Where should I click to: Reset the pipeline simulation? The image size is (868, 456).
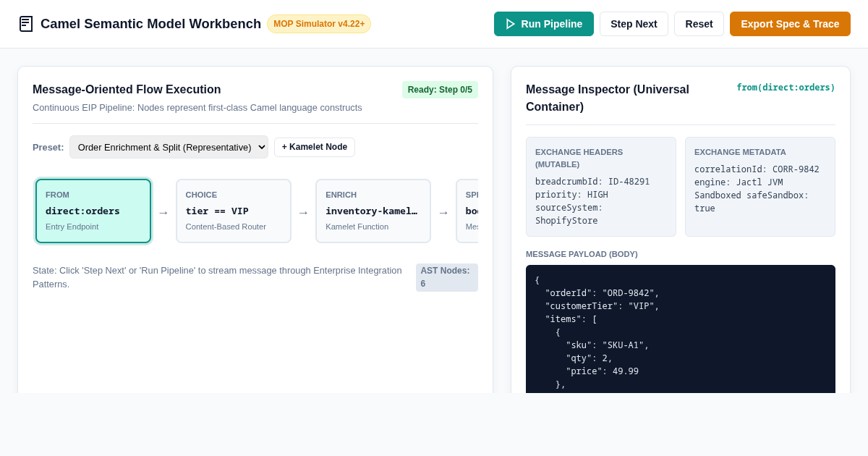click(x=699, y=24)
